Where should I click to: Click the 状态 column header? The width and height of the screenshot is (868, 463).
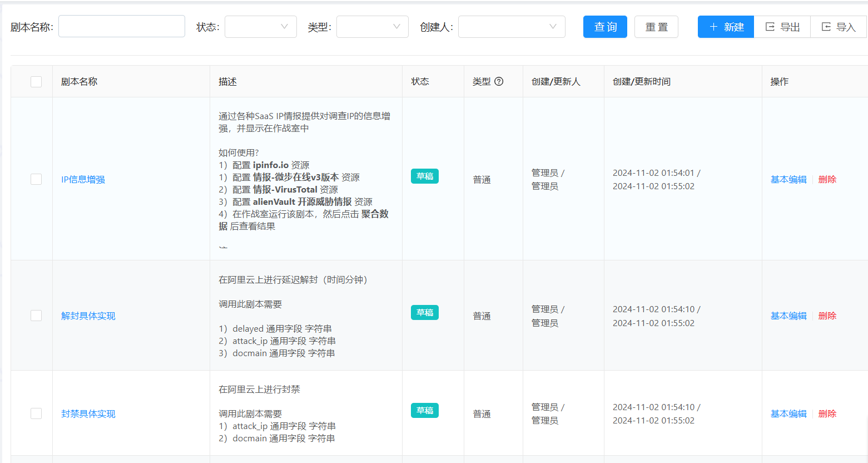point(420,81)
